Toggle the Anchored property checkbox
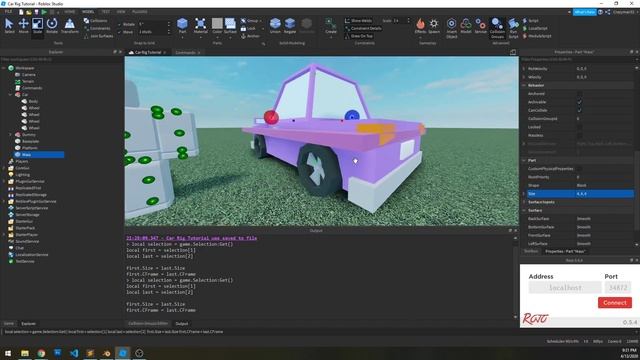This screenshot has width=640, height=360. pos(579,94)
